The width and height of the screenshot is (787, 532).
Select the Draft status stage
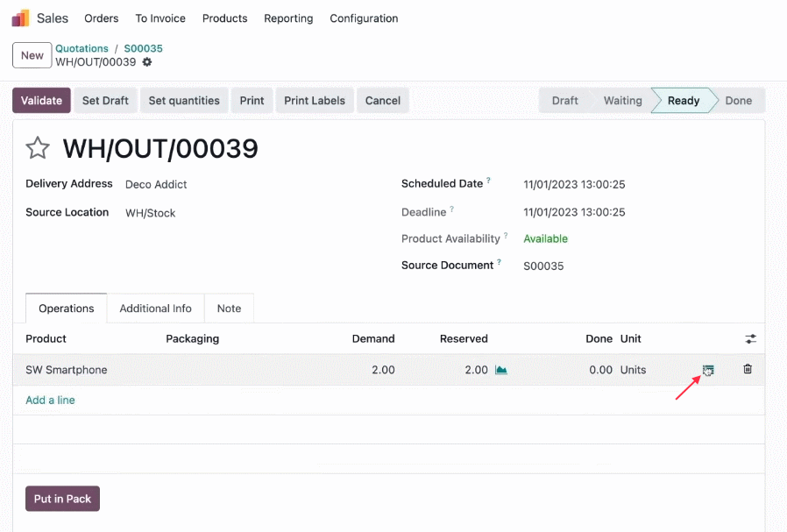[x=565, y=101]
